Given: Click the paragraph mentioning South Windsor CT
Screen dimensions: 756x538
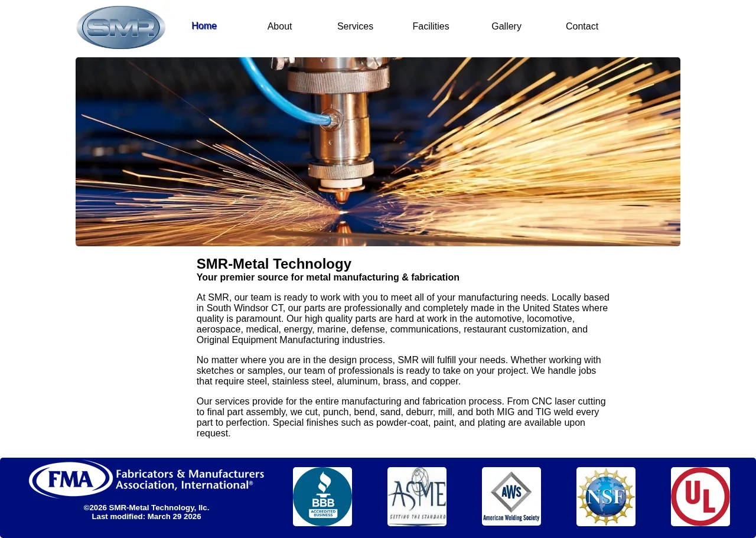Looking at the screenshot, I should (x=403, y=319).
